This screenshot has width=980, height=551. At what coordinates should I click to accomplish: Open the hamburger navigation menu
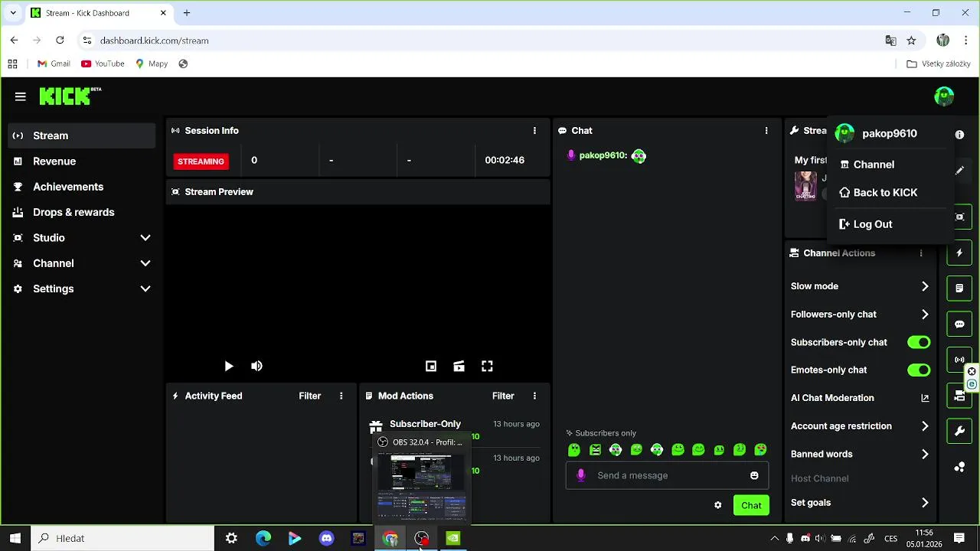pyautogui.click(x=21, y=96)
